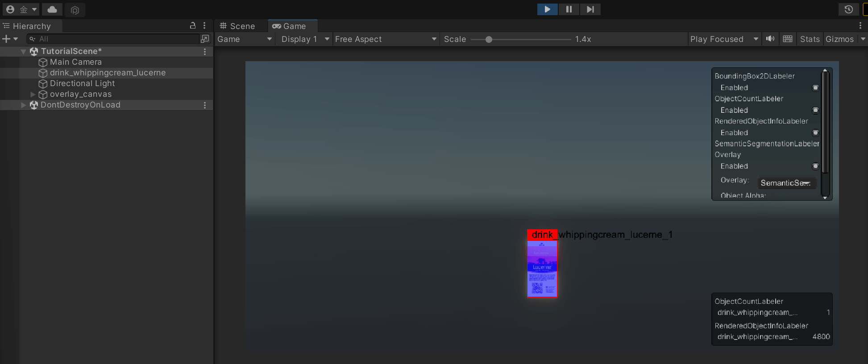
Task: Open the Unity version control icon
Action: click(75, 10)
